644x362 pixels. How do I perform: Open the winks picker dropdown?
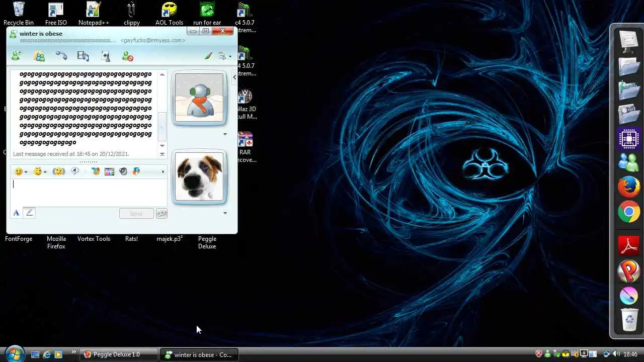coord(40,171)
